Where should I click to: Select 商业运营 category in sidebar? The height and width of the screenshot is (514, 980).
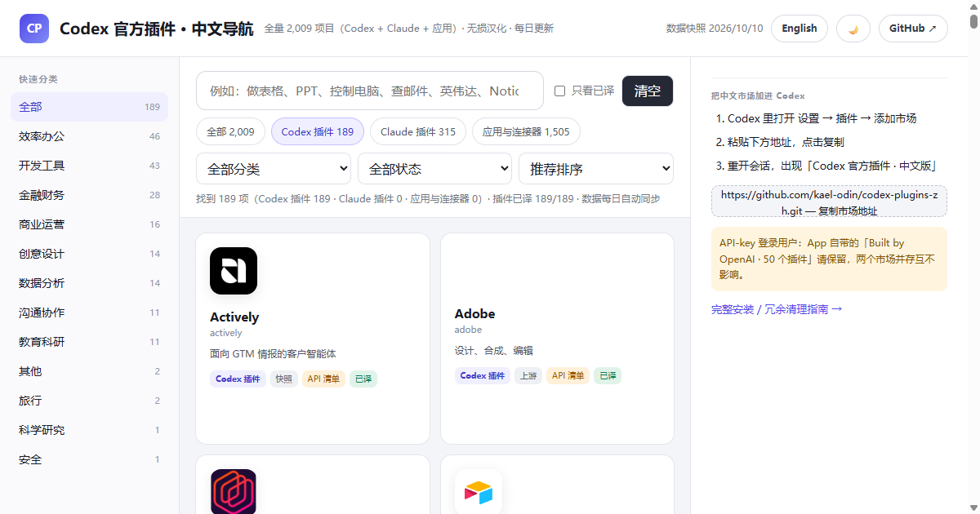pos(89,224)
